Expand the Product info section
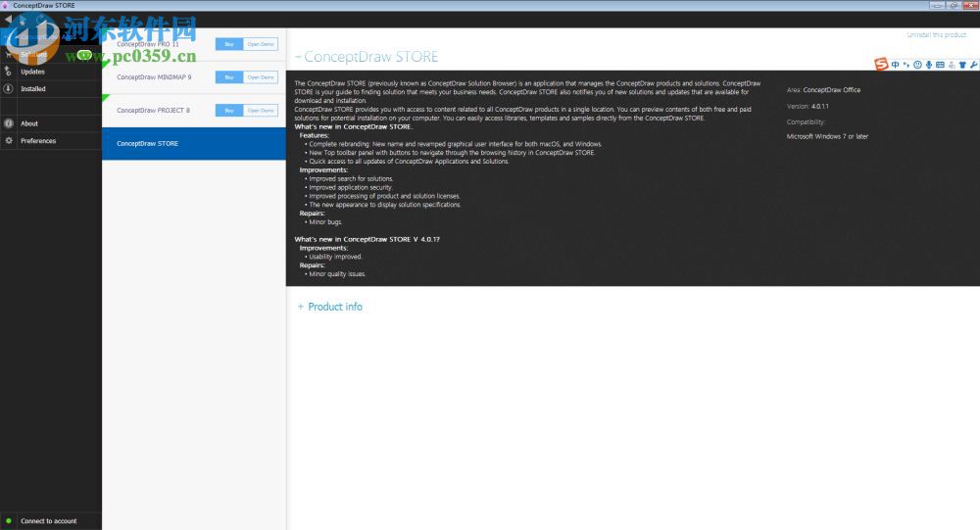980x530 pixels. click(x=330, y=307)
